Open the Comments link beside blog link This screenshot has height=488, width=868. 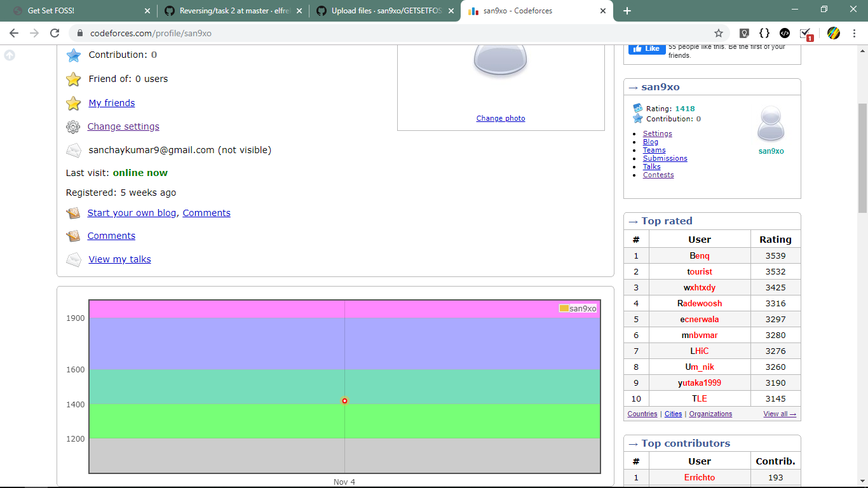tap(207, 213)
